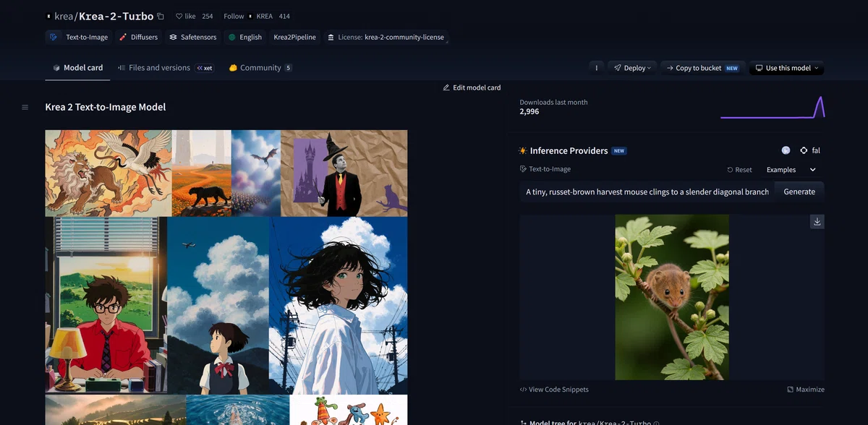Copy the model name with the copy icon
This screenshot has height=425, width=868.
160,16
